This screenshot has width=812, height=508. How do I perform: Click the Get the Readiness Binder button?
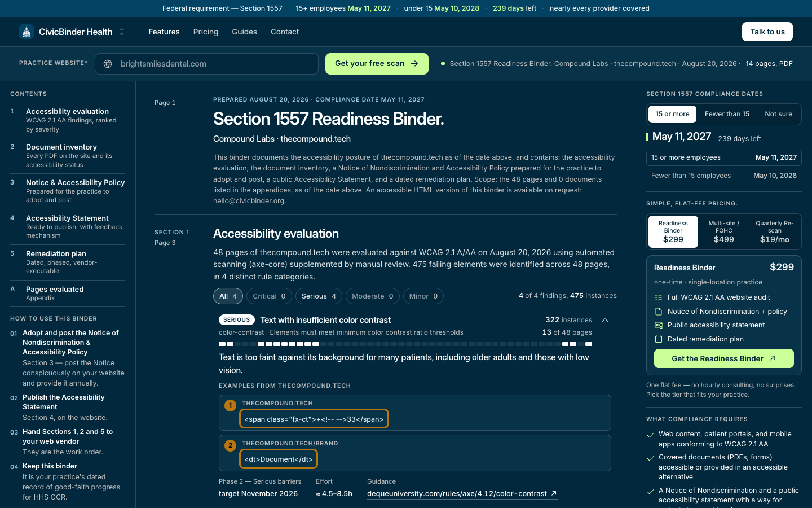pos(724,358)
